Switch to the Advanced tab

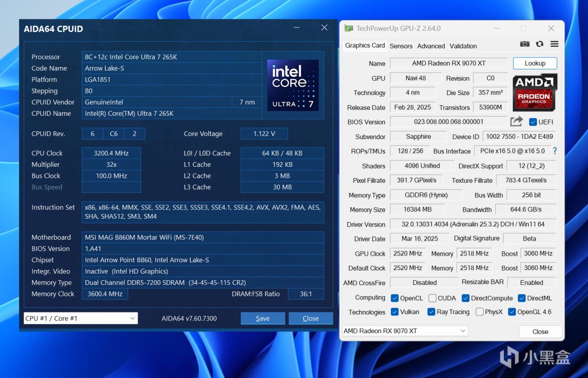click(431, 46)
